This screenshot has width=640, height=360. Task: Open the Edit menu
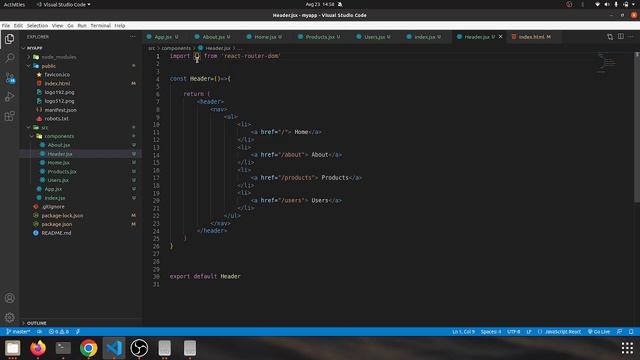[x=18, y=25]
